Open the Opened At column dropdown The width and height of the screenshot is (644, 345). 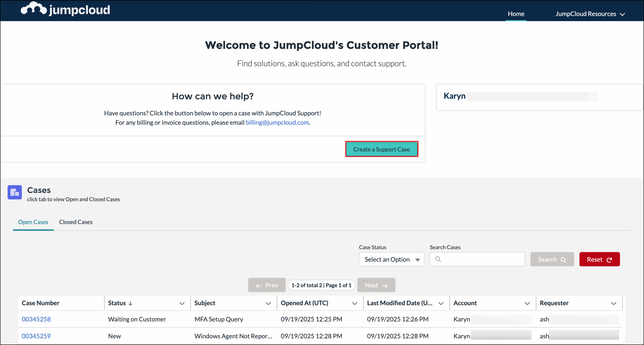tap(355, 303)
